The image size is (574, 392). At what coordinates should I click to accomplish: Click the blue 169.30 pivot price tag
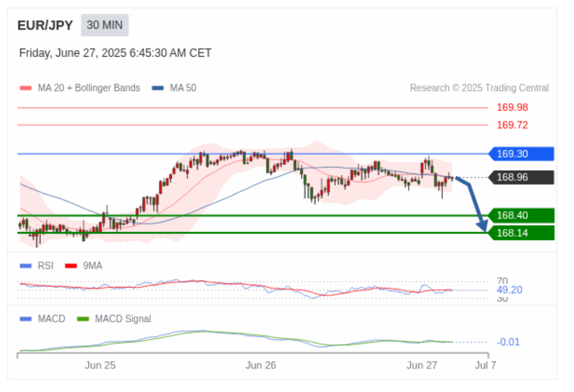coord(521,154)
